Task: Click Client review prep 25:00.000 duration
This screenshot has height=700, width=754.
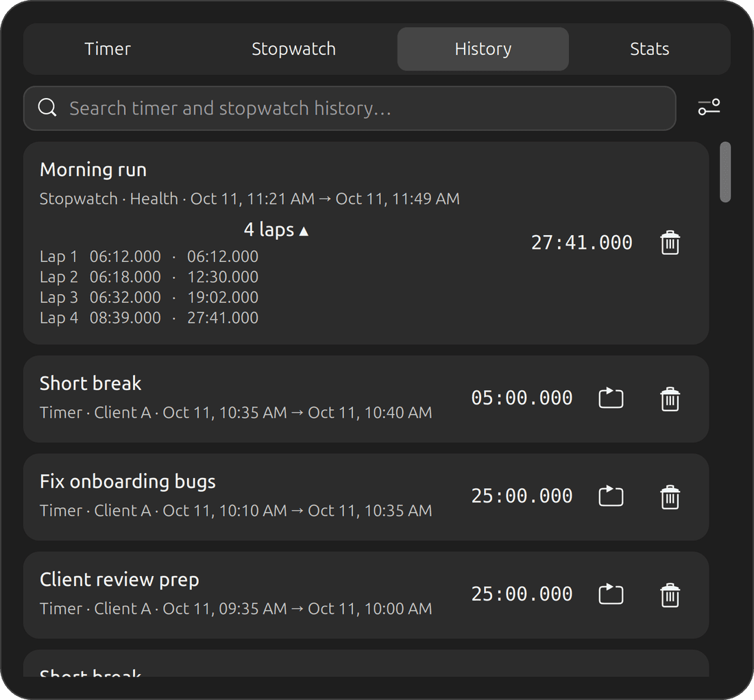Action: [x=522, y=594]
